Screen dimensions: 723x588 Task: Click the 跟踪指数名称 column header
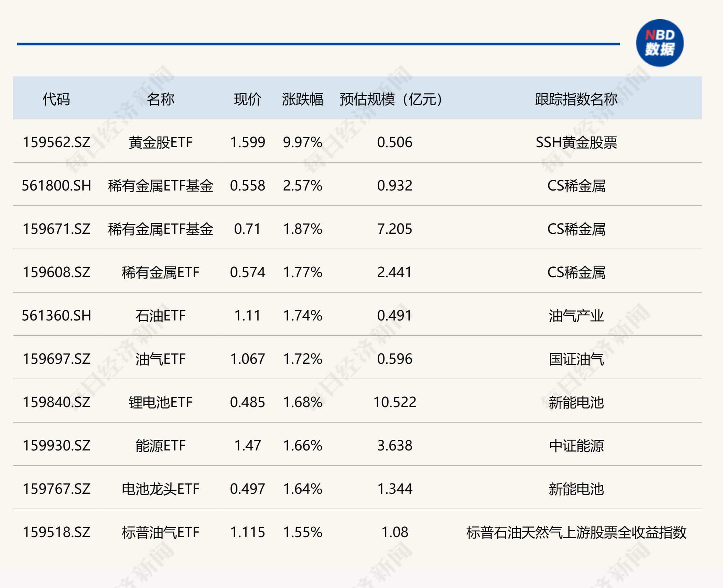coord(576,99)
